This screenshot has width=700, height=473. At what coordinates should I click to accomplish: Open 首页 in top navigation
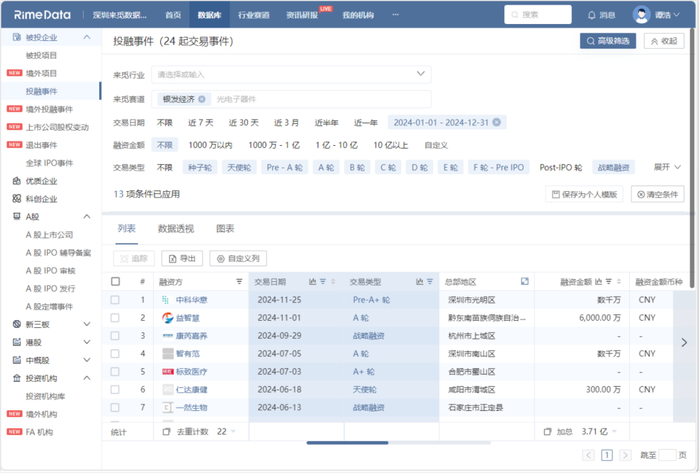pos(173,15)
